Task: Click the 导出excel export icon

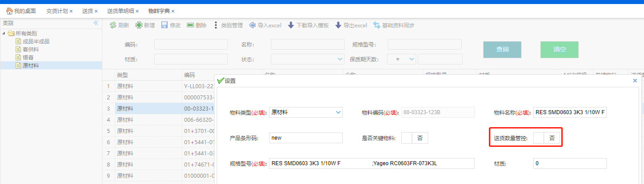Action: 338,26
